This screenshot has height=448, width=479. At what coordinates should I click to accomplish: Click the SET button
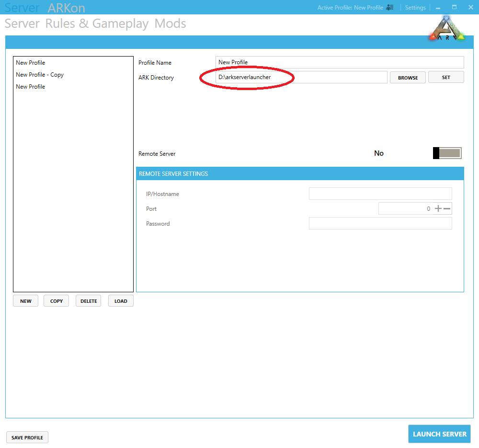point(445,77)
